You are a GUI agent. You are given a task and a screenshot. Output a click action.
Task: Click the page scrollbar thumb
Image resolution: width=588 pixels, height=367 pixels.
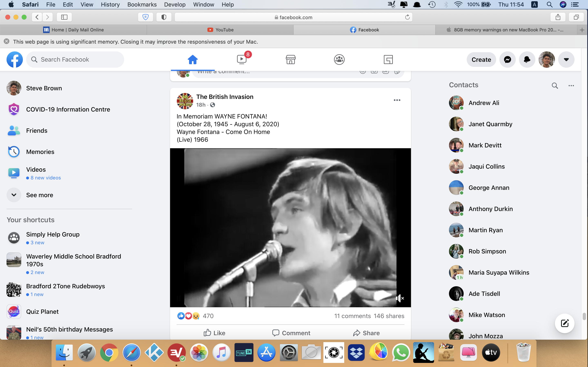[585, 316]
